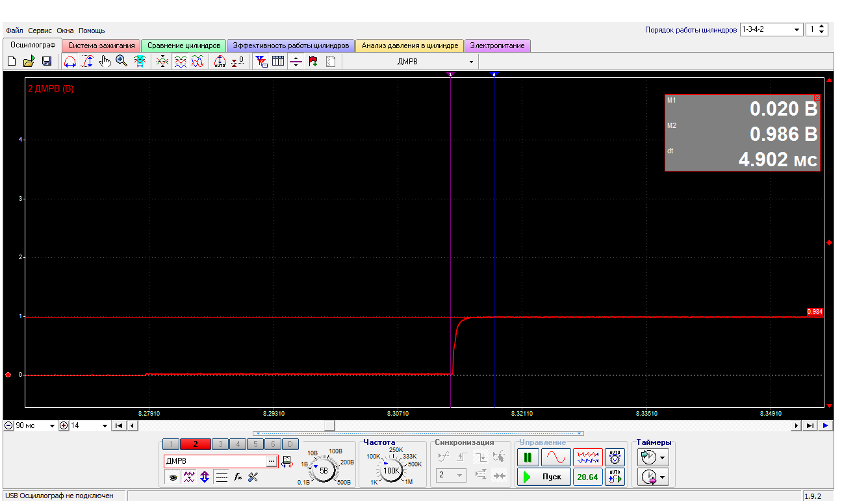Screen dimensions: 842x504
Task: Select the vertical measurement cursor tool
Action: 87,61
